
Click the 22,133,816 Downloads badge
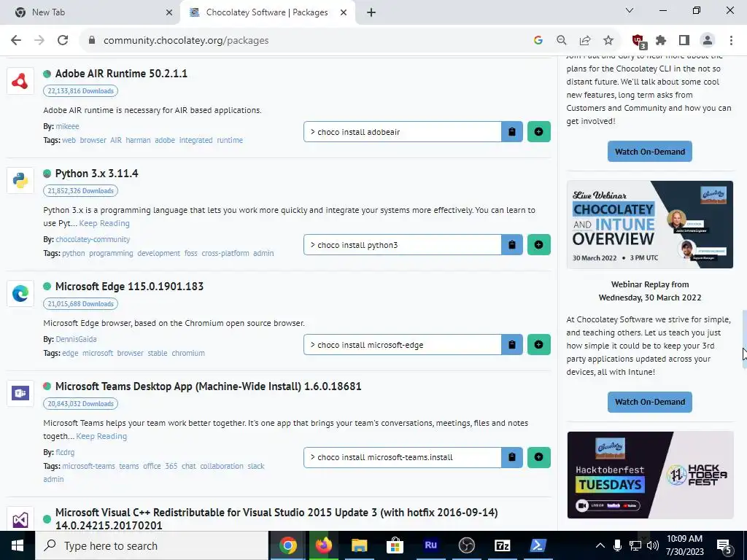click(80, 91)
